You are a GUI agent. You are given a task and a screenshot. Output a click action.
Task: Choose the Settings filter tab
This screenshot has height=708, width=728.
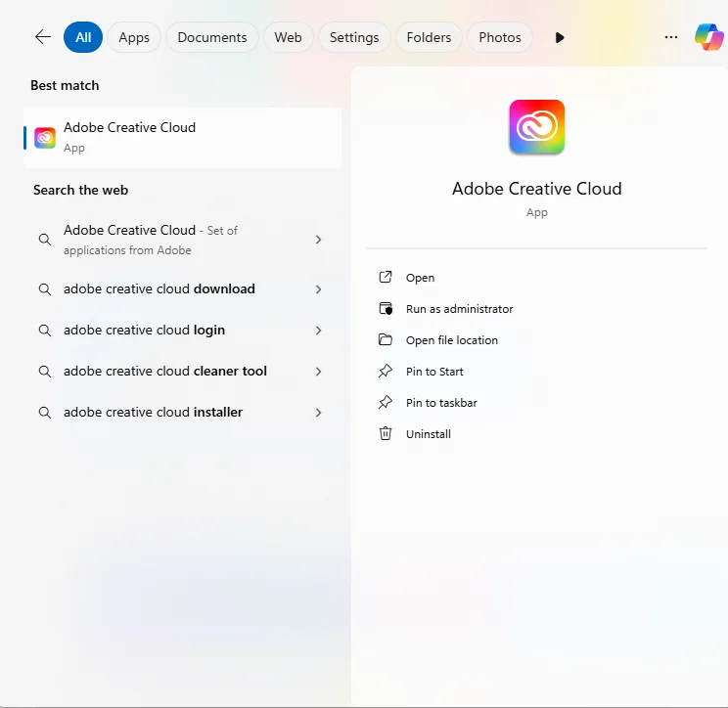353,37
